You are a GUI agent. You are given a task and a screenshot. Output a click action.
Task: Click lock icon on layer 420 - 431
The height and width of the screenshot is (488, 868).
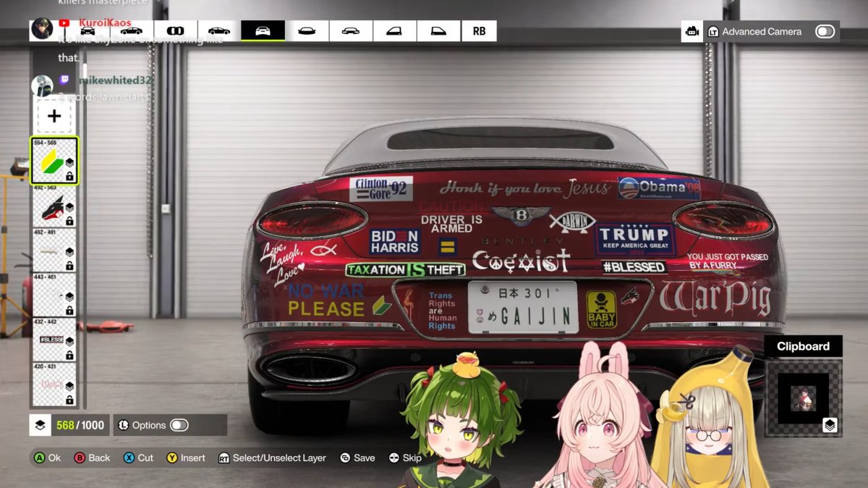tap(69, 400)
